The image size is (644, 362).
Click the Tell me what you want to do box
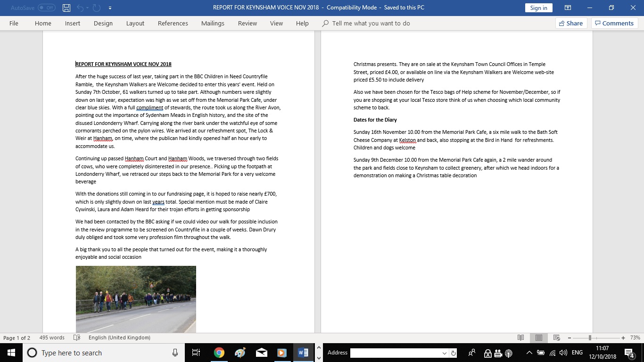[371, 23]
